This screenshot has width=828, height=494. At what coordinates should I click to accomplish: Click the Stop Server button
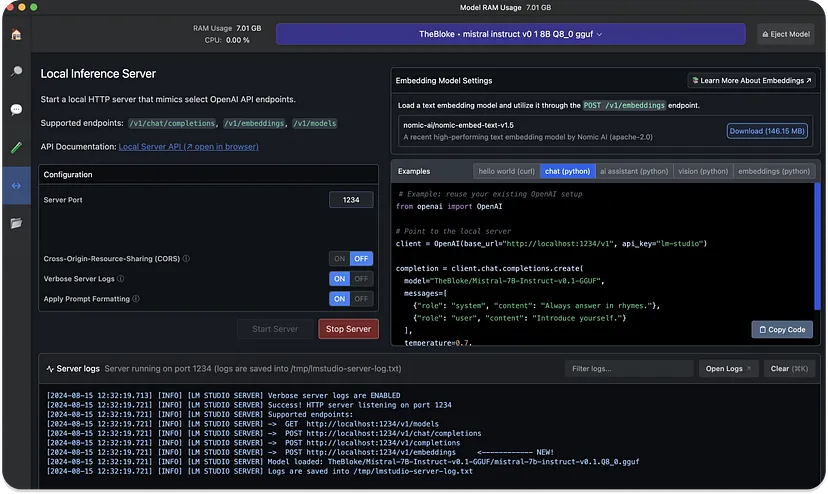point(349,329)
